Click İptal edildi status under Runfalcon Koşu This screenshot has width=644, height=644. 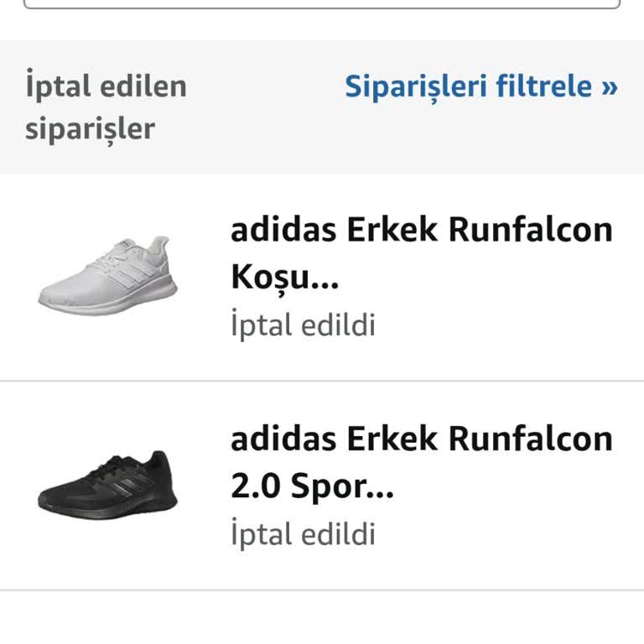click(303, 325)
